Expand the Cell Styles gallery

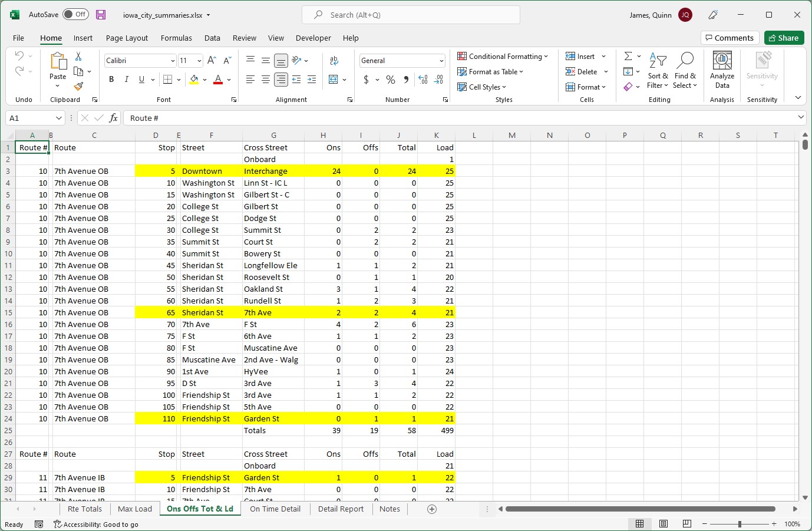(x=483, y=87)
